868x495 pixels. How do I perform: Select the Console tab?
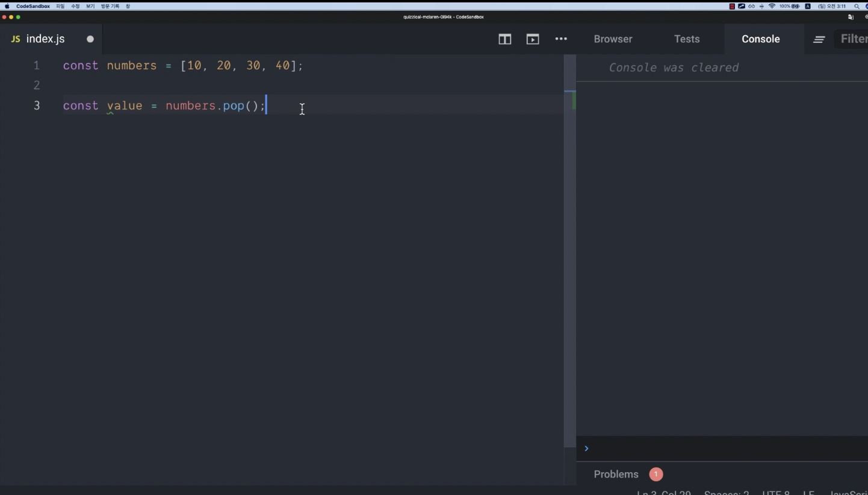761,39
